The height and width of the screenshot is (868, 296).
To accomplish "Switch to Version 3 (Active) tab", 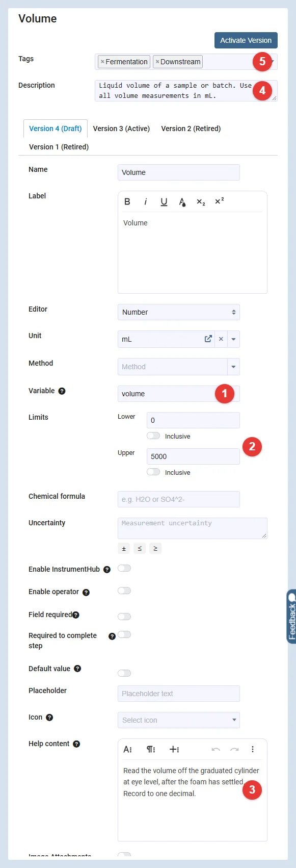I will click(121, 129).
